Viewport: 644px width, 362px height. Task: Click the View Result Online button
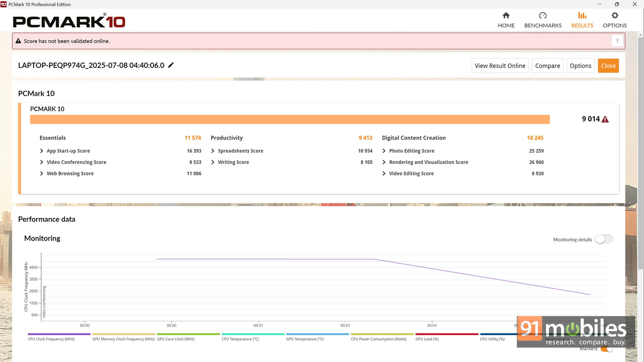click(500, 66)
